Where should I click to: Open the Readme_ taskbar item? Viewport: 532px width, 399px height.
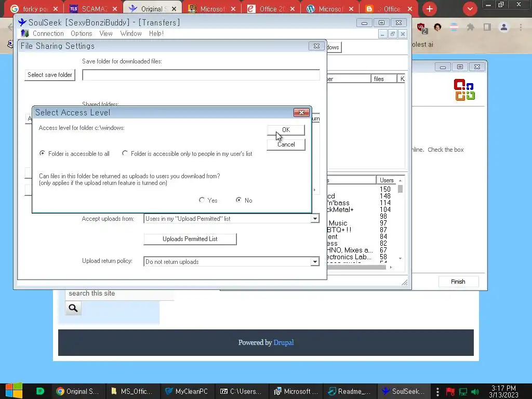pyautogui.click(x=349, y=392)
